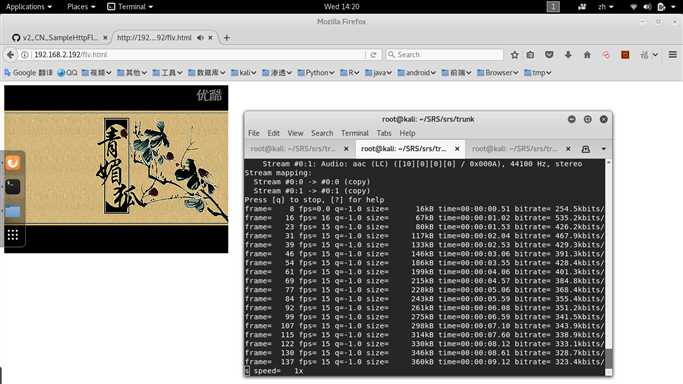The image size is (683, 384).
Task: Reload the page with refresh icon
Action: pos(373,54)
